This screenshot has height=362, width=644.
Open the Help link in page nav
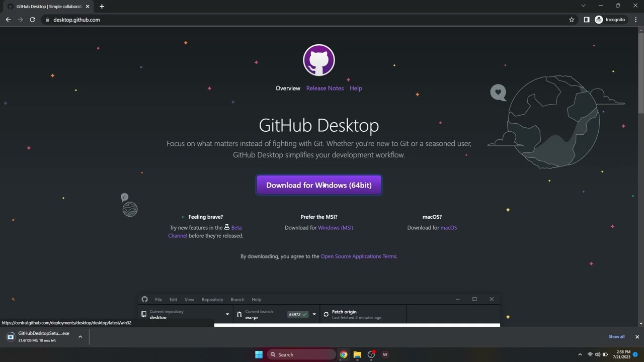click(356, 88)
